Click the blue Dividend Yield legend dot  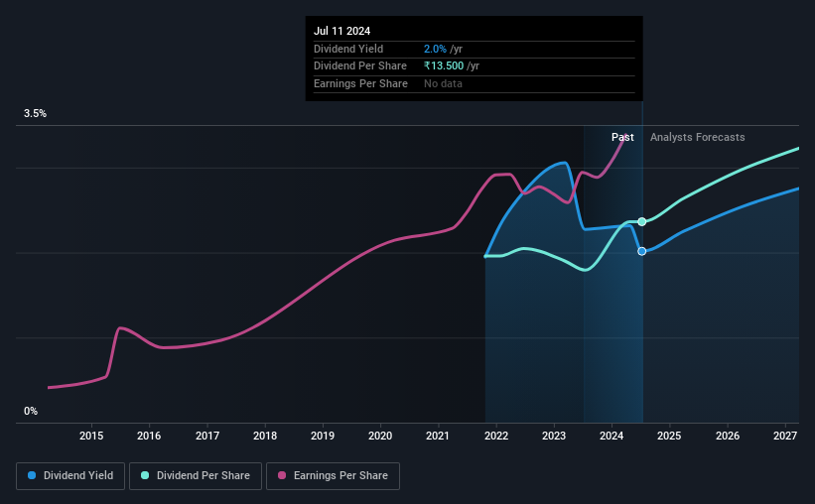[32, 475]
